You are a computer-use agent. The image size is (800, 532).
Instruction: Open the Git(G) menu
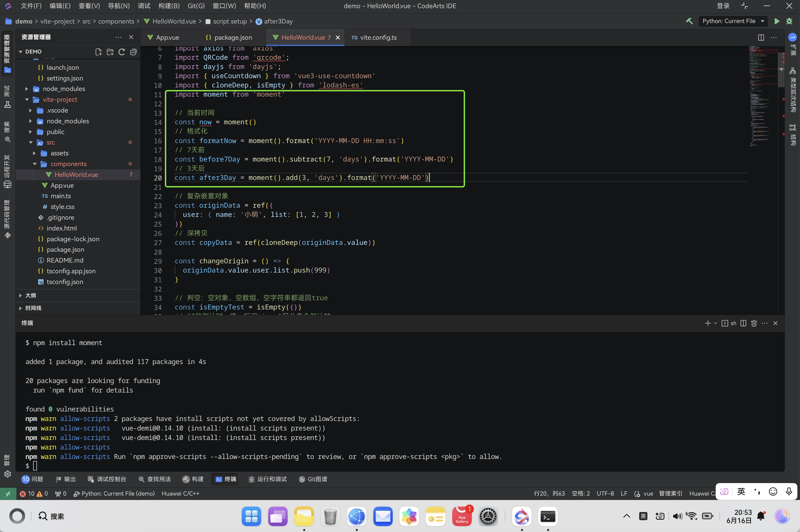196,6
